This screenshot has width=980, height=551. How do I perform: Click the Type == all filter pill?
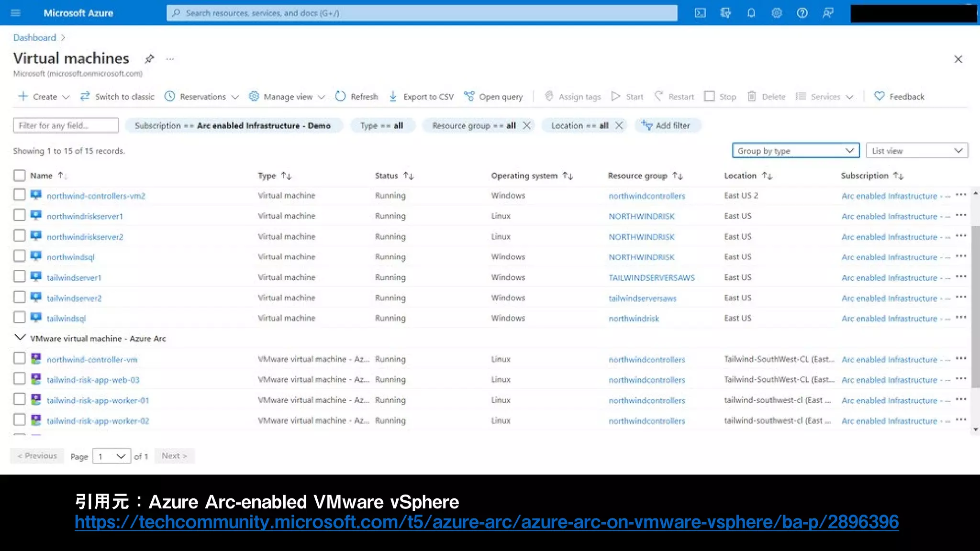pos(382,125)
